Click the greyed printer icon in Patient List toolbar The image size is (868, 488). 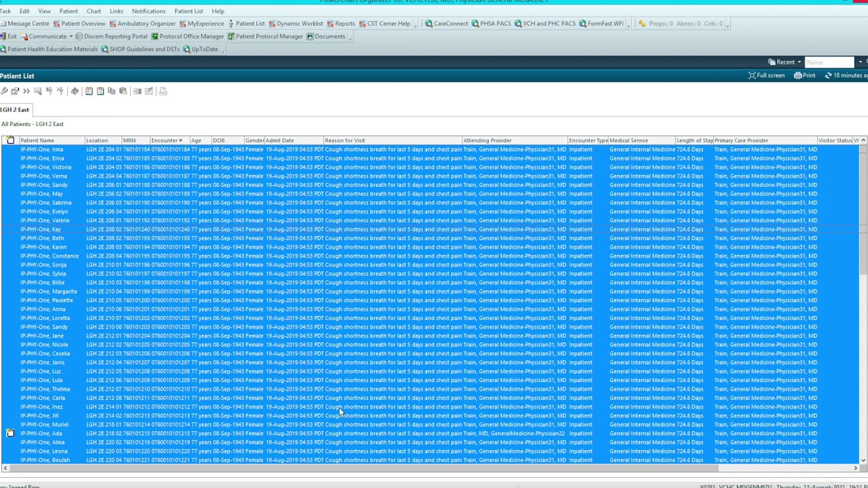[163, 91]
